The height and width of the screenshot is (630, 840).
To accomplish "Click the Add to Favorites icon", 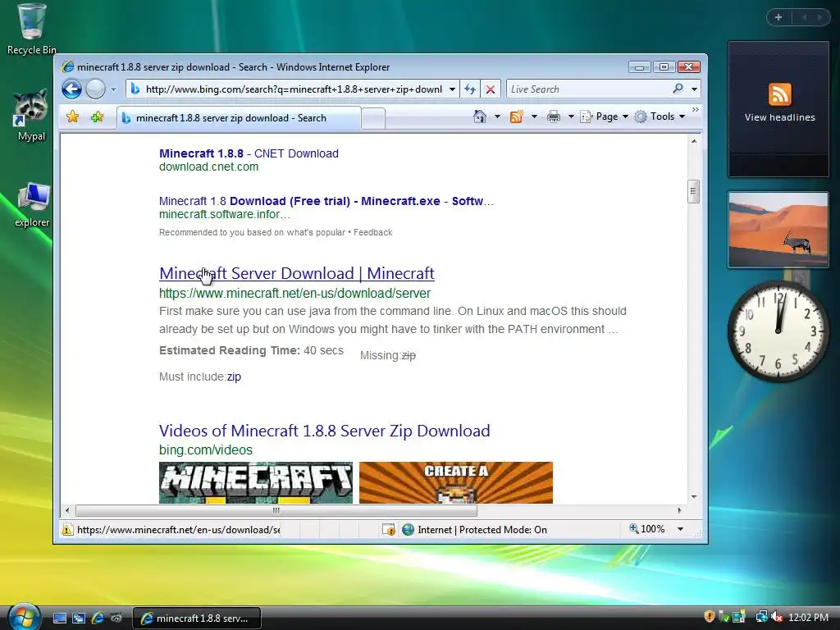I will point(97,116).
